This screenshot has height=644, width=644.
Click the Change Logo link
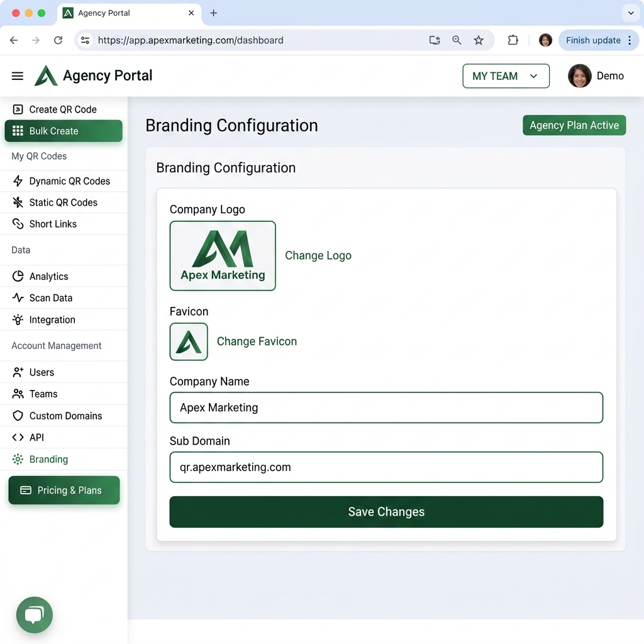(318, 255)
